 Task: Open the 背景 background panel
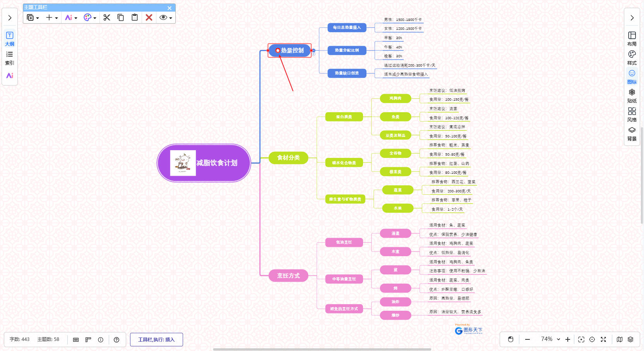pyautogui.click(x=632, y=133)
